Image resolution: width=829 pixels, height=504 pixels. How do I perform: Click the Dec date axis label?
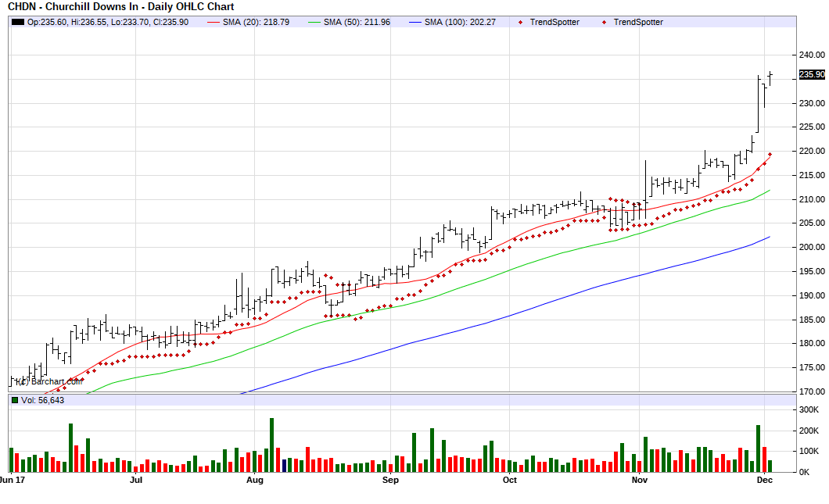765,481
